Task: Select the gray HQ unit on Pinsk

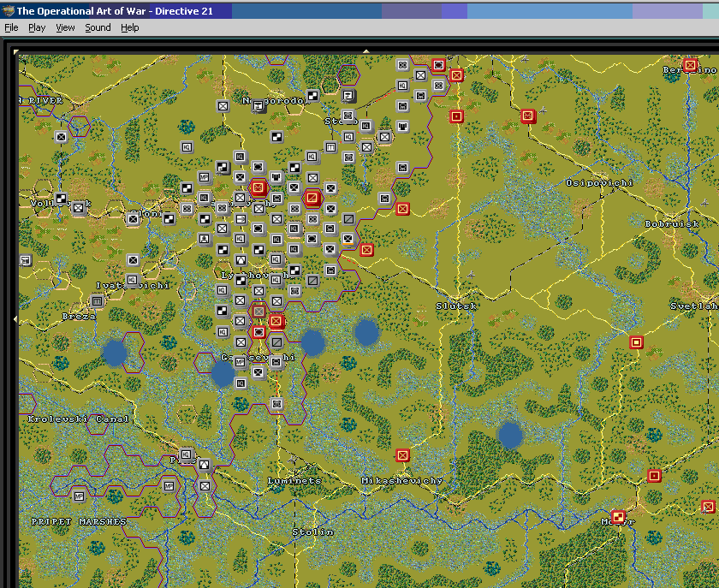Action: [186, 454]
